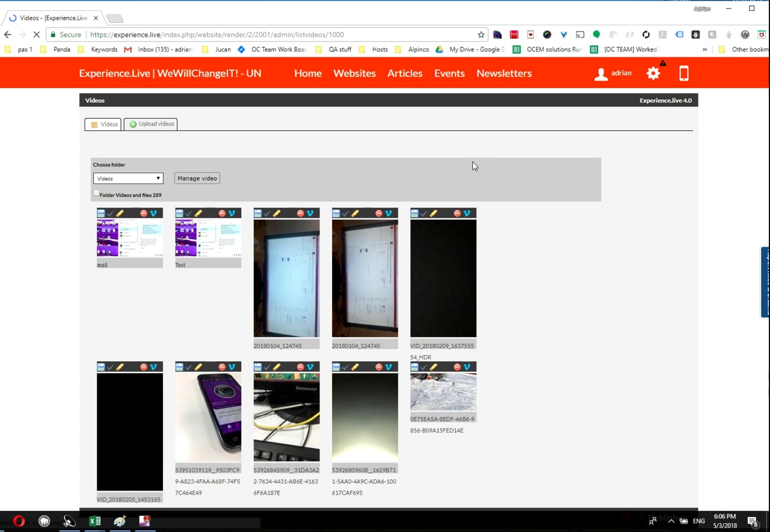Click the Vimeo icon on 53951039119_9503FC9 video

[x=232, y=367]
